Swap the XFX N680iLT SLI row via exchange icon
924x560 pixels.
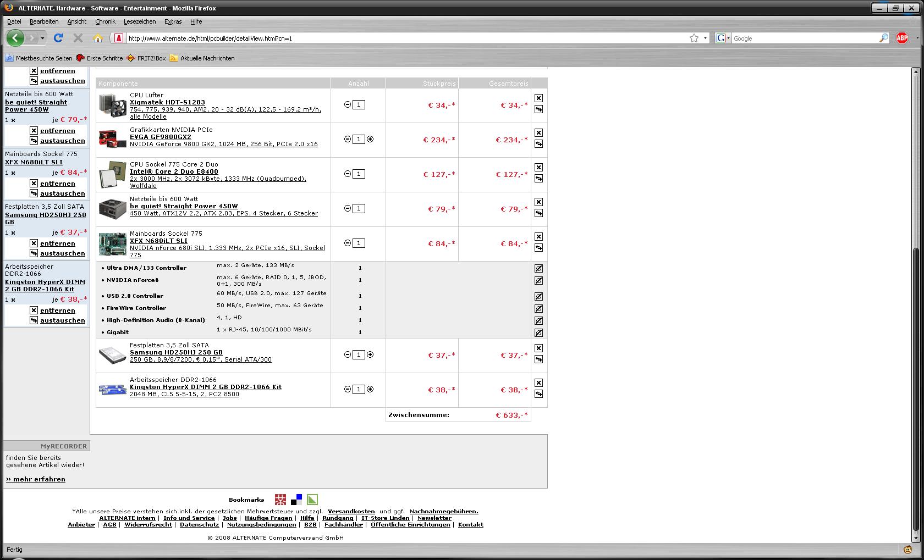538,248
